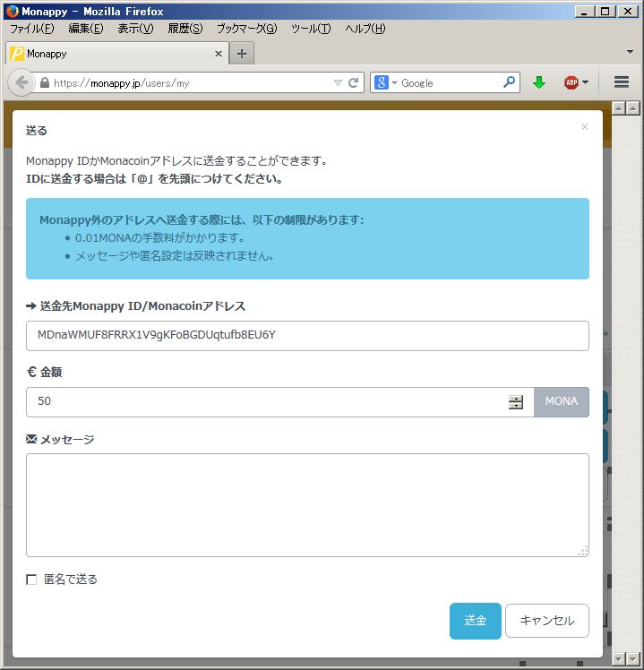Viewport: 644px width, 670px height.
Task: Click the 0.01MONAの手数料がかかります text
Action: point(159,238)
